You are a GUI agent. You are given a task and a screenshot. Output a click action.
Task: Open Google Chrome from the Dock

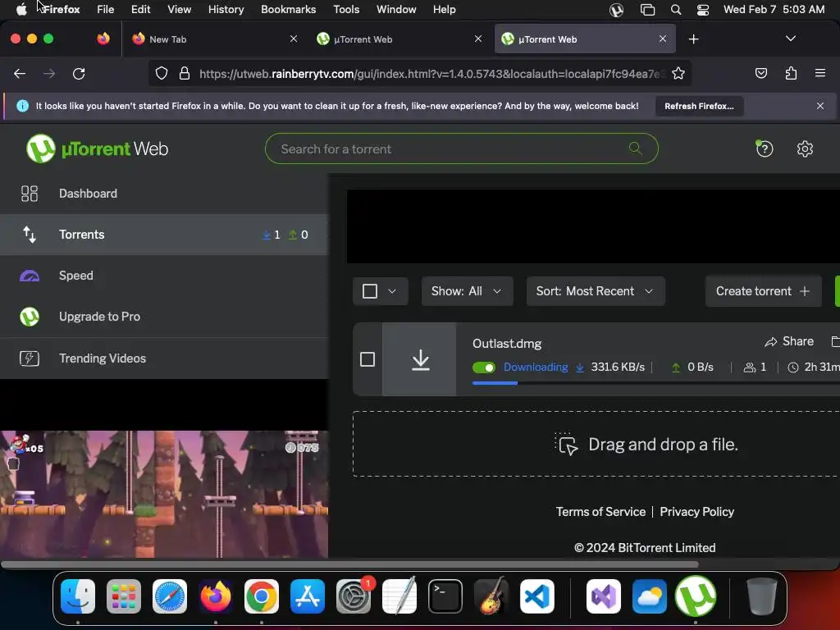pyautogui.click(x=262, y=596)
